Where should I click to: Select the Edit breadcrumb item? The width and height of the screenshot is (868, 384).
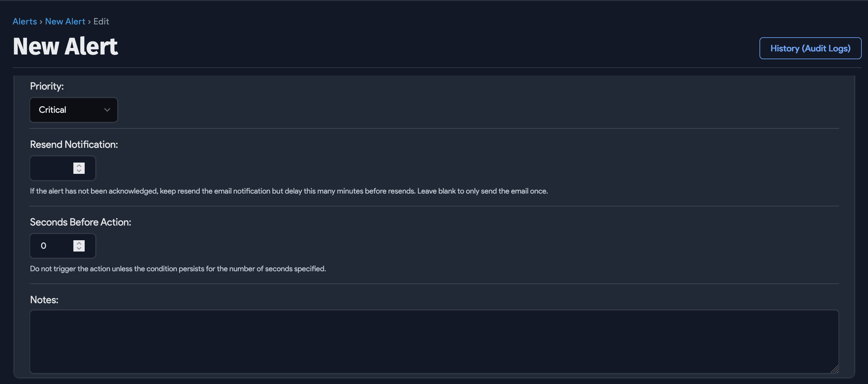[101, 21]
